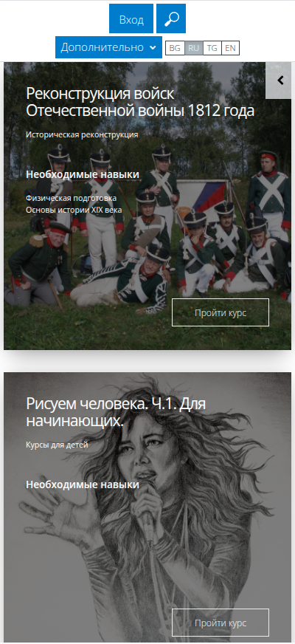The width and height of the screenshot is (295, 644).
Task: Switch language to TG
Action: pyautogui.click(x=212, y=48)
